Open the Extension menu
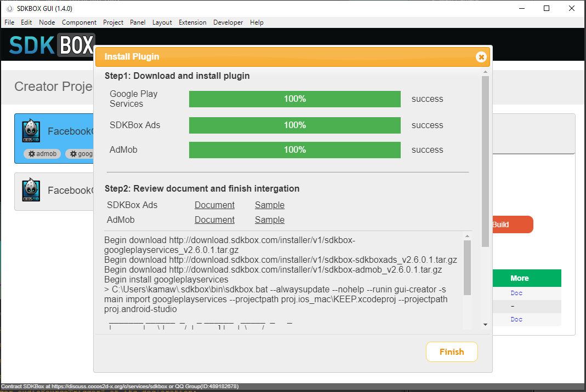 [x=192, y=22]
